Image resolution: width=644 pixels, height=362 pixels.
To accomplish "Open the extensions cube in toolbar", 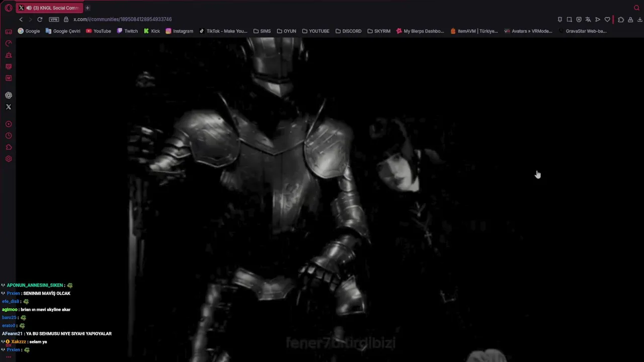I will tap(621, 20).
